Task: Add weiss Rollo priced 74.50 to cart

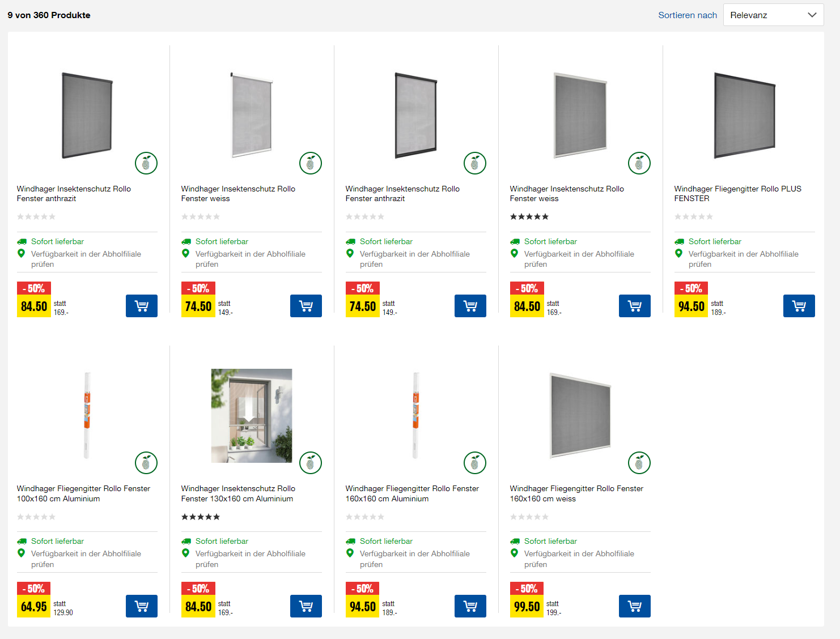Action: 306,306
